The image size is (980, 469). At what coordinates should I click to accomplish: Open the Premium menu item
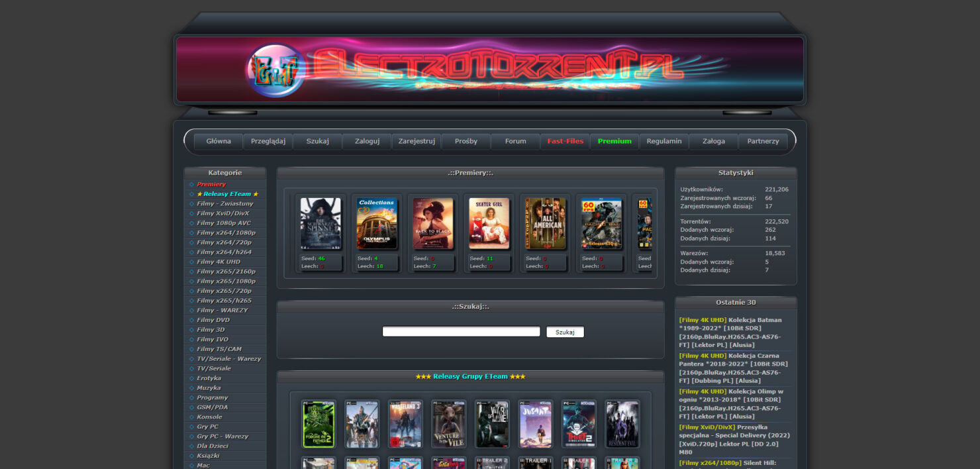tap(614, 141)
